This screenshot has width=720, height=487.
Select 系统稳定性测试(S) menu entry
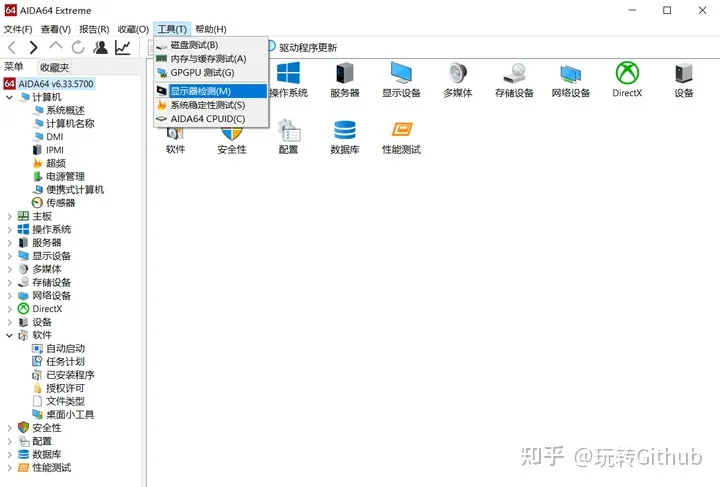[x=211, y=105]
